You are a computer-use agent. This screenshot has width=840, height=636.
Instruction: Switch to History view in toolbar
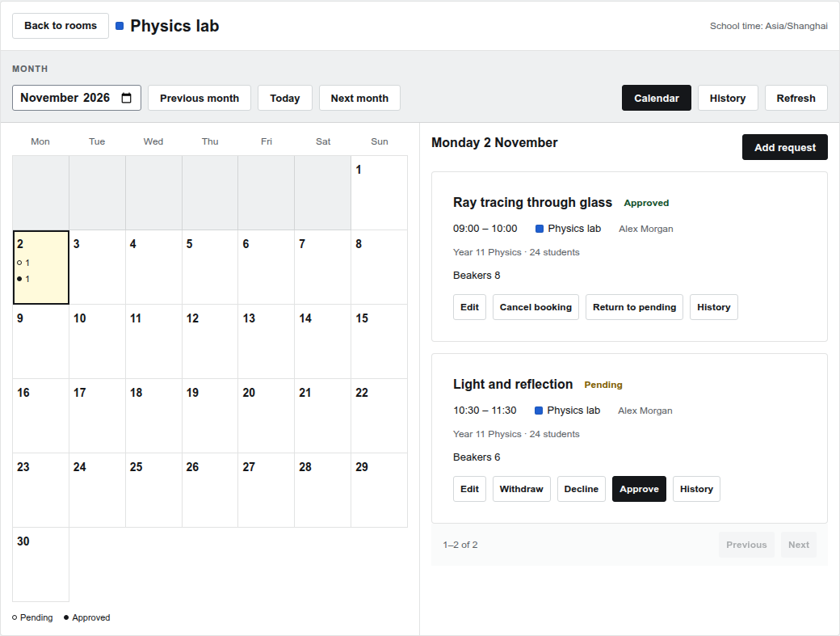728,98
